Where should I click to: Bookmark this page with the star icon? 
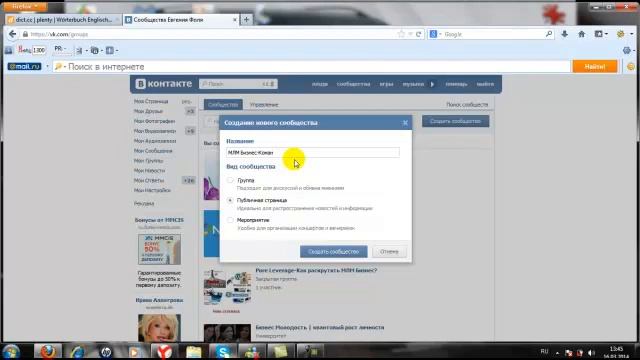point(401,34)
